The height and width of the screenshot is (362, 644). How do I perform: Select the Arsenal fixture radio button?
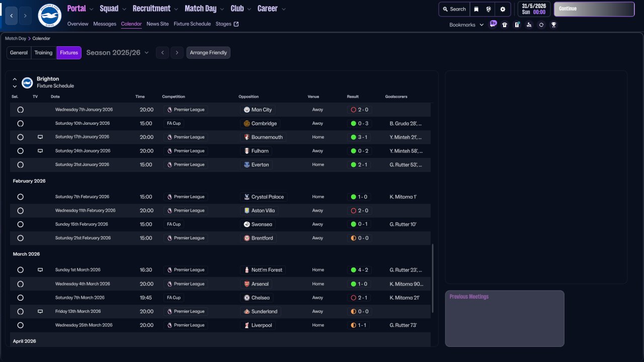(20, 284)
